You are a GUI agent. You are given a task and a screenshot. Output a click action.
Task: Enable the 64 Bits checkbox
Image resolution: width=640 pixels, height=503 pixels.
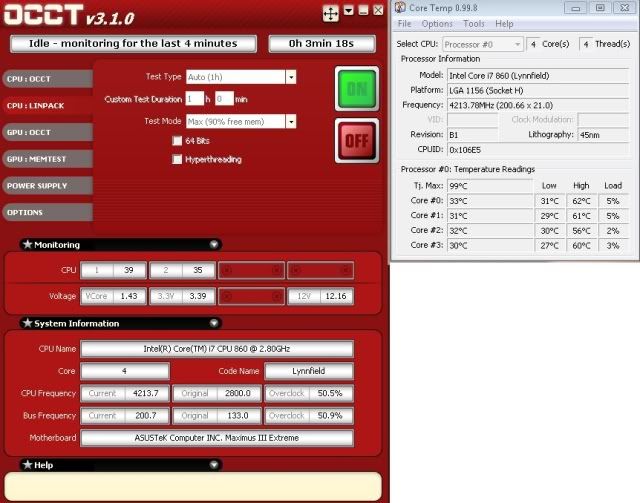pos(177,141)
